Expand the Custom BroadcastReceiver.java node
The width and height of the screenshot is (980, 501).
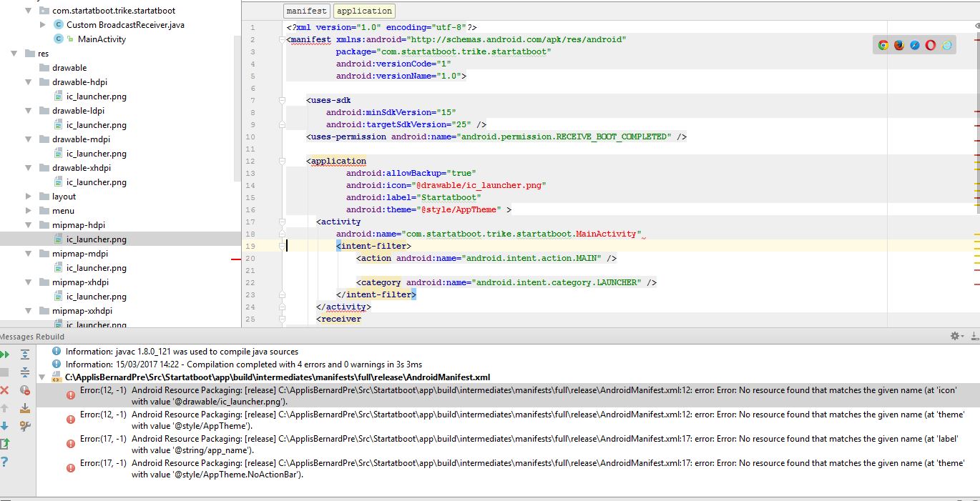click(x=43, y=25)
